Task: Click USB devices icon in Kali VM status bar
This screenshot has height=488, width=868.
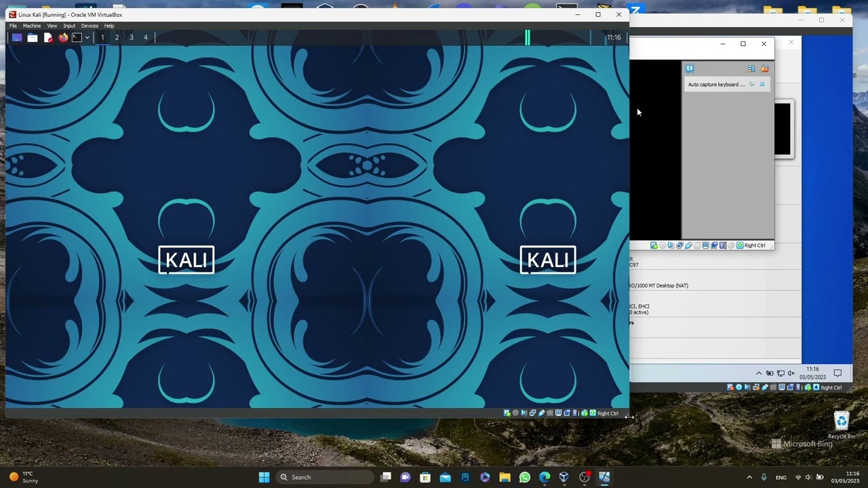Action: 541,413
